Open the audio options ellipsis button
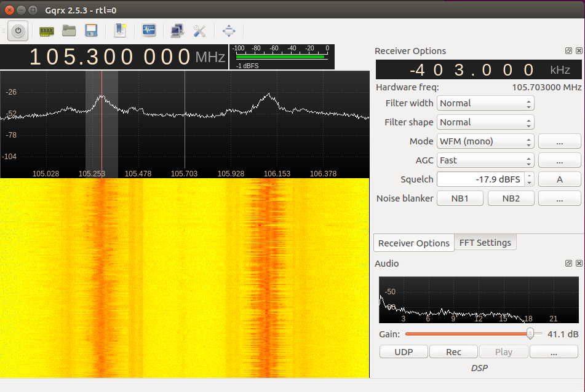This screenshot has width=585, height=392. (554, 352)
